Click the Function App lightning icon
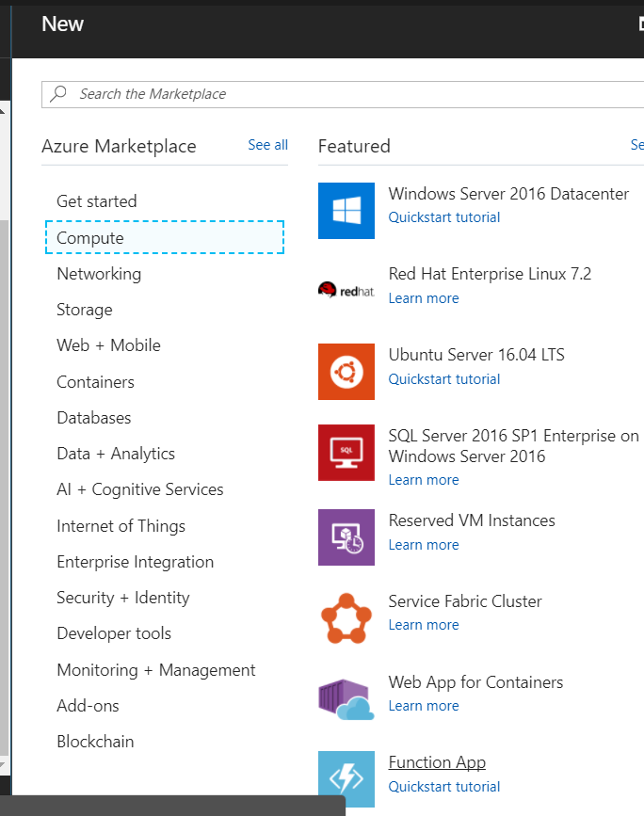Screen dimensions: 644x816 coord(346,779)
